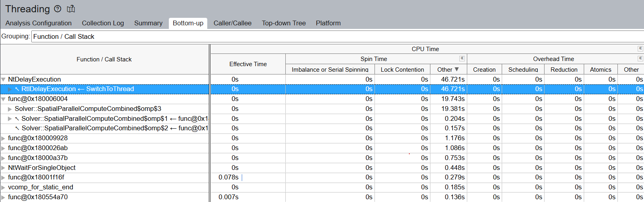The width and height of the screenshot is (644, 202).
Task: Collapse the Spin Time column group
Action: 462,58
